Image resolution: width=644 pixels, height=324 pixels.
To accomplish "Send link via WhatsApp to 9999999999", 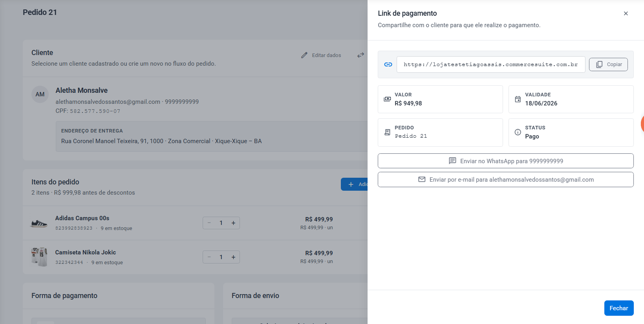I will (x=505, y=161).
